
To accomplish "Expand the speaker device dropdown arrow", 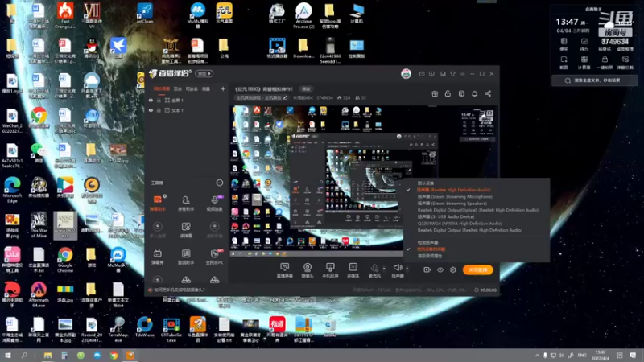I will (x=407, y=269).
